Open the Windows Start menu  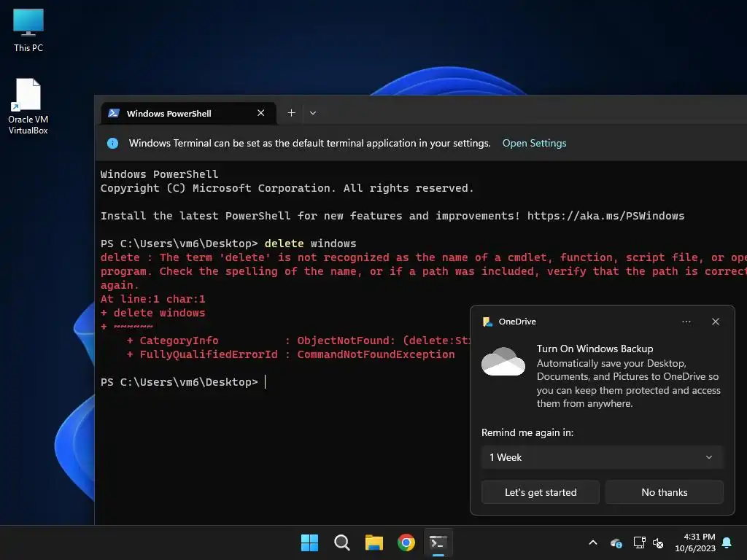click(309, 542)
